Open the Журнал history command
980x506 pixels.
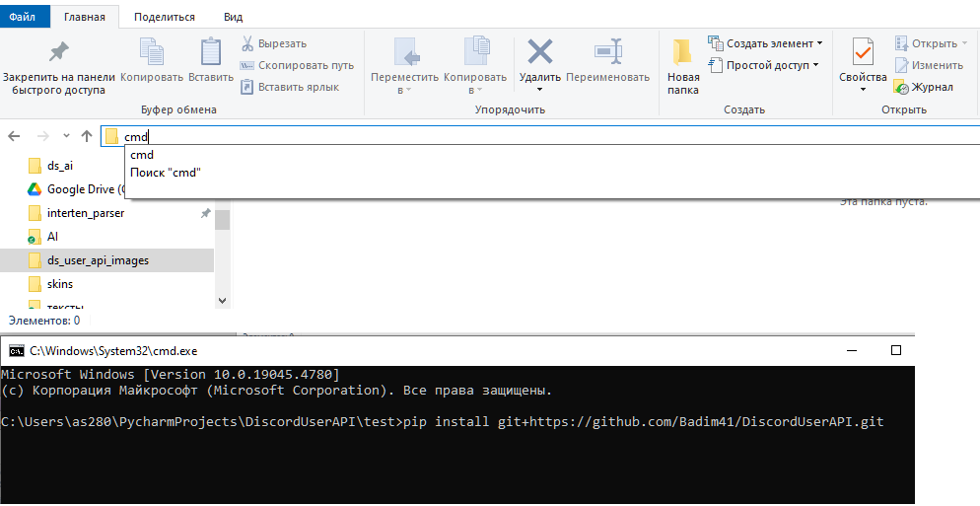tap(924, 87)
